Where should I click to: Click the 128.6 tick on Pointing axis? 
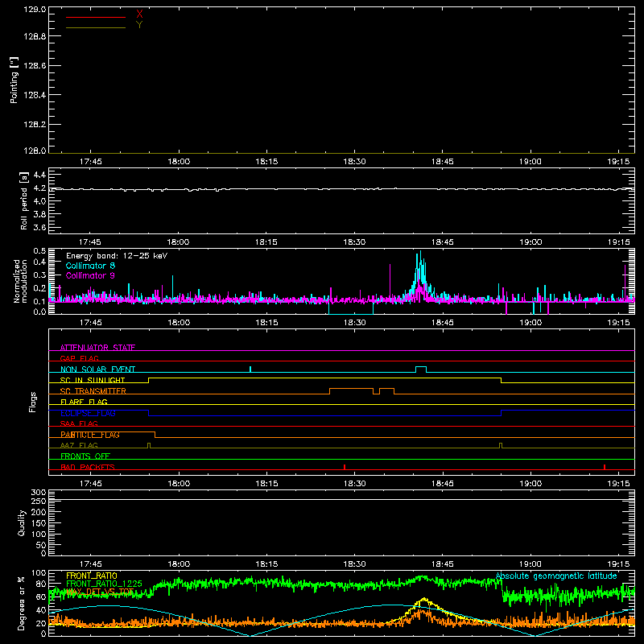point(35,66)
